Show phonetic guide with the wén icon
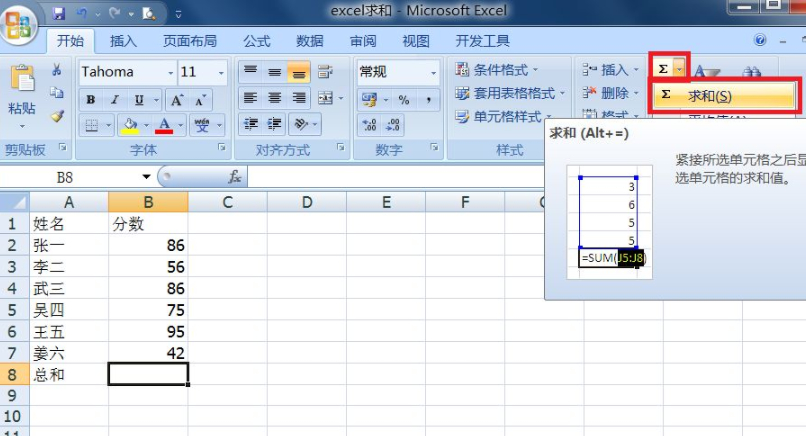The width and height of the screenshot is (806, 436). 202,125
